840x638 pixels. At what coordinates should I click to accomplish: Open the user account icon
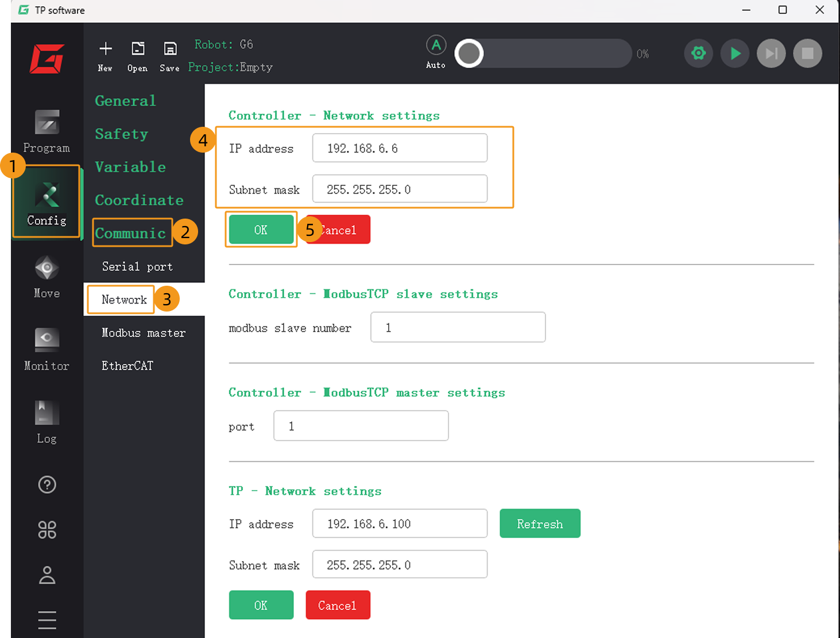click(47, 575)
